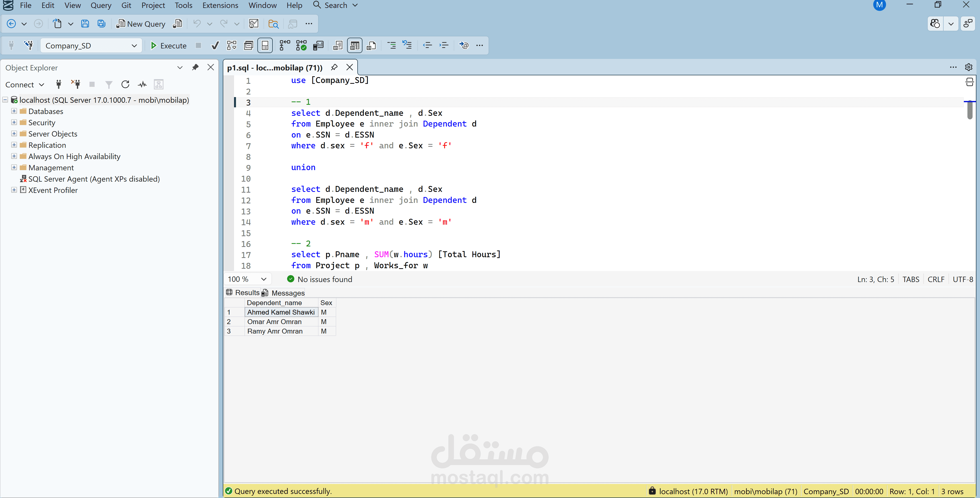Open the Git menu
The width and height of the screenshot is (980, 498).
pos(126,5)
